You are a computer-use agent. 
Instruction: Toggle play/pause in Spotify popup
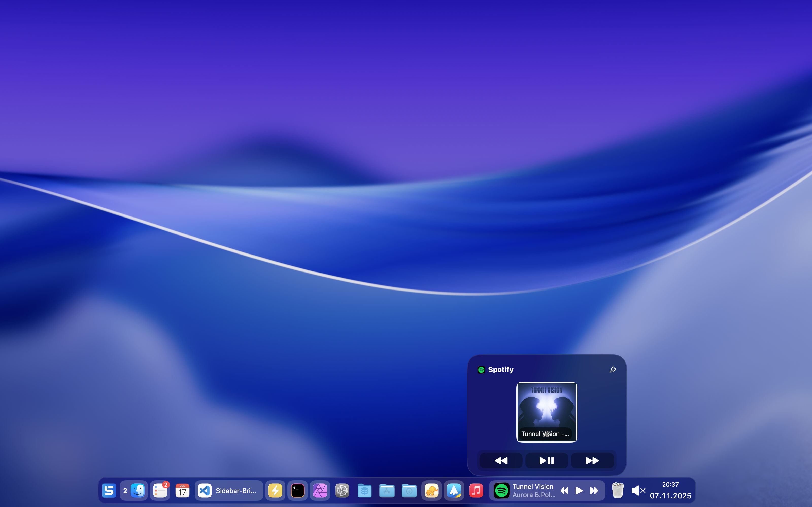coord(547,461)
